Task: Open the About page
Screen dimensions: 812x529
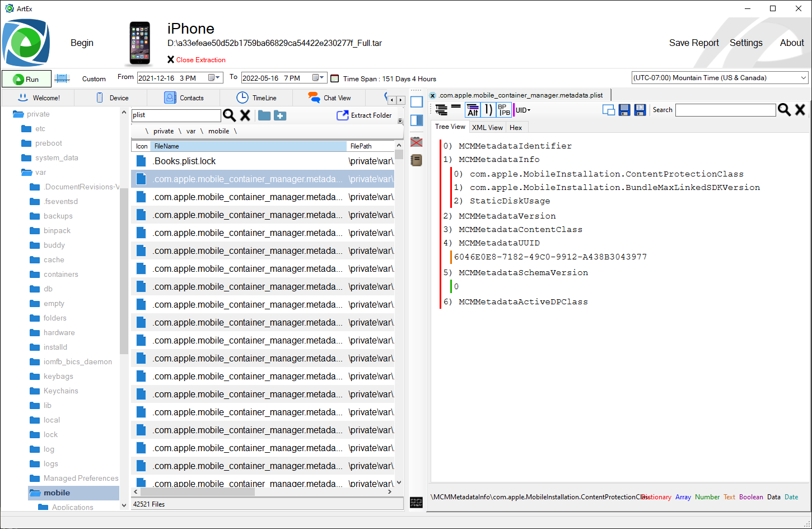Action: [x=792, y=43]
